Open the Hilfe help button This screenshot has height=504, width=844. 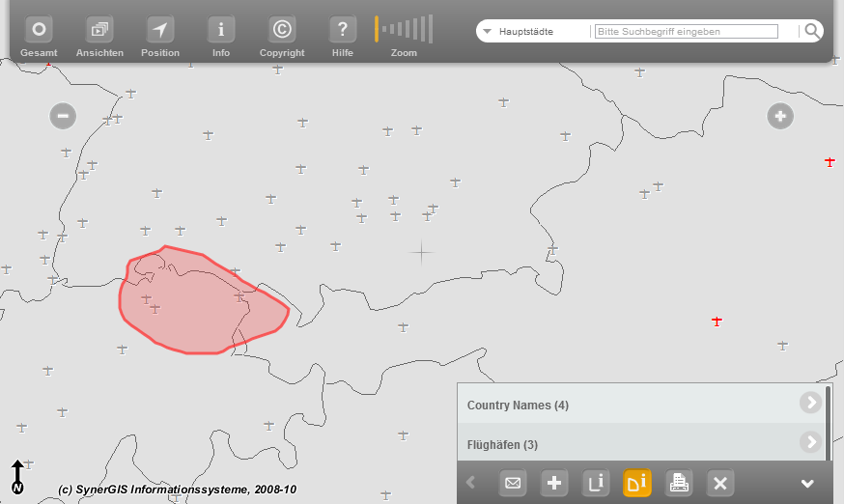[342, 30]
